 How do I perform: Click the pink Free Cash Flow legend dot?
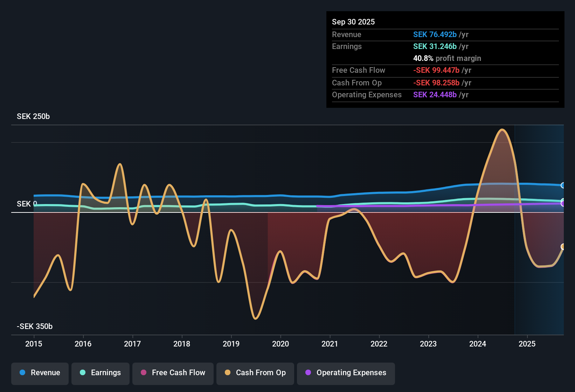pyautogui.click(x=143, y=373)
